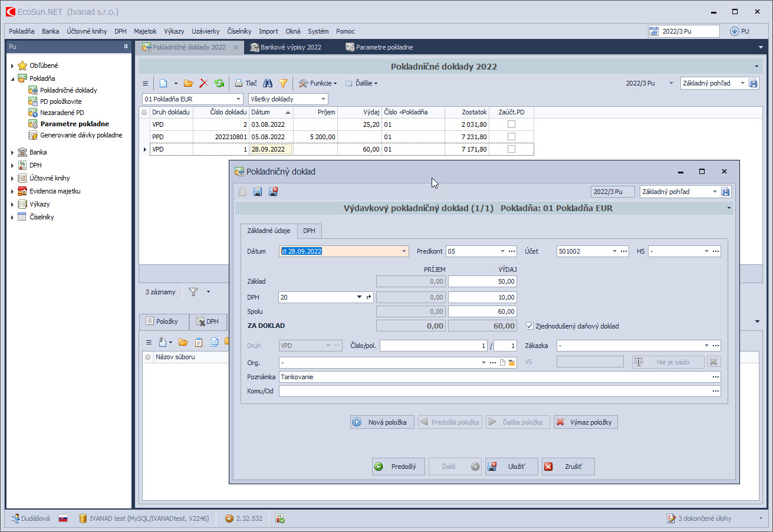Viewport: 773px width, 532px height.
Task: Toggle Zjednodušený daňový doklad checkbox
Action: click(x=529, y=326)
